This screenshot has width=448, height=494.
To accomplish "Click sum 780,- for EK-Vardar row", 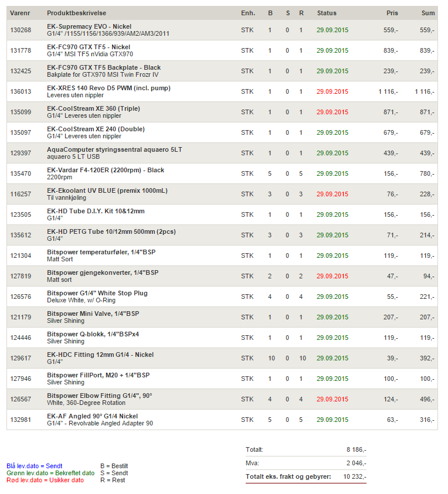I will pyautogui.click(x=427, y=173).
